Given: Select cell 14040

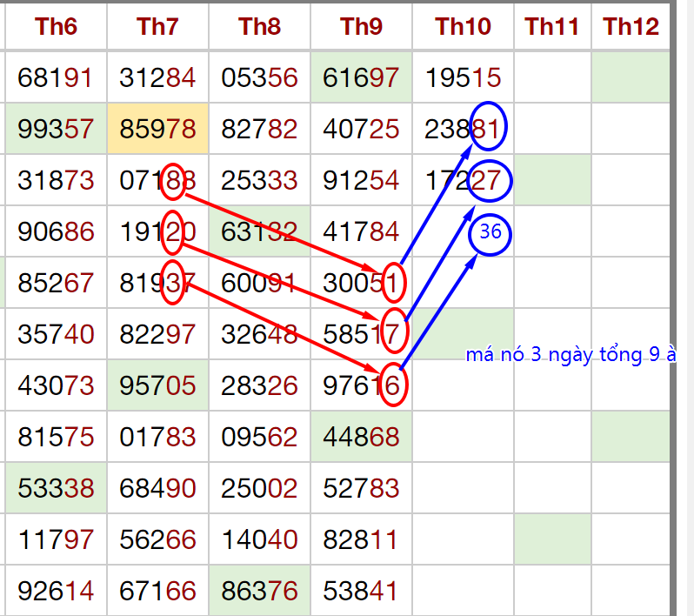Looking at the screenshot, I should click(259, 539).
